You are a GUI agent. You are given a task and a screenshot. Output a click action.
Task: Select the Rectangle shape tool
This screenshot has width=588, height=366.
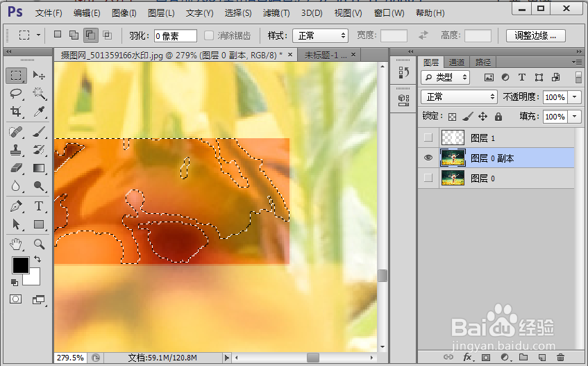39,224
